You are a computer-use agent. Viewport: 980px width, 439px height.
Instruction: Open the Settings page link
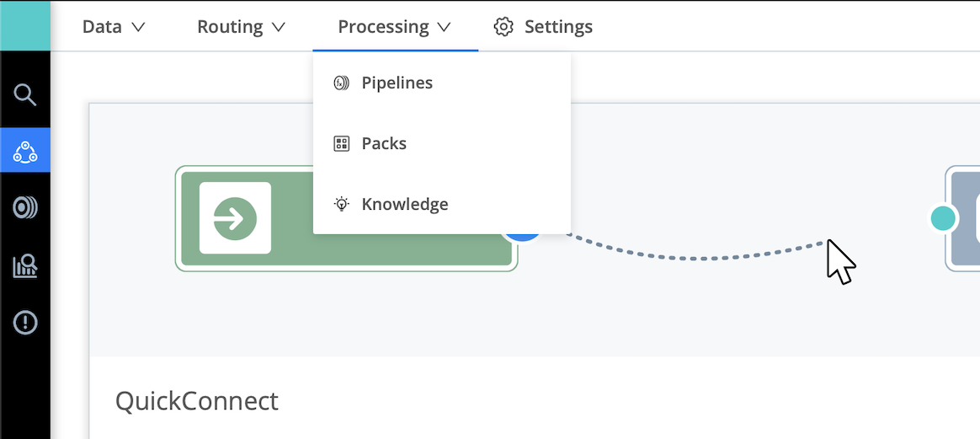(557, 27)
